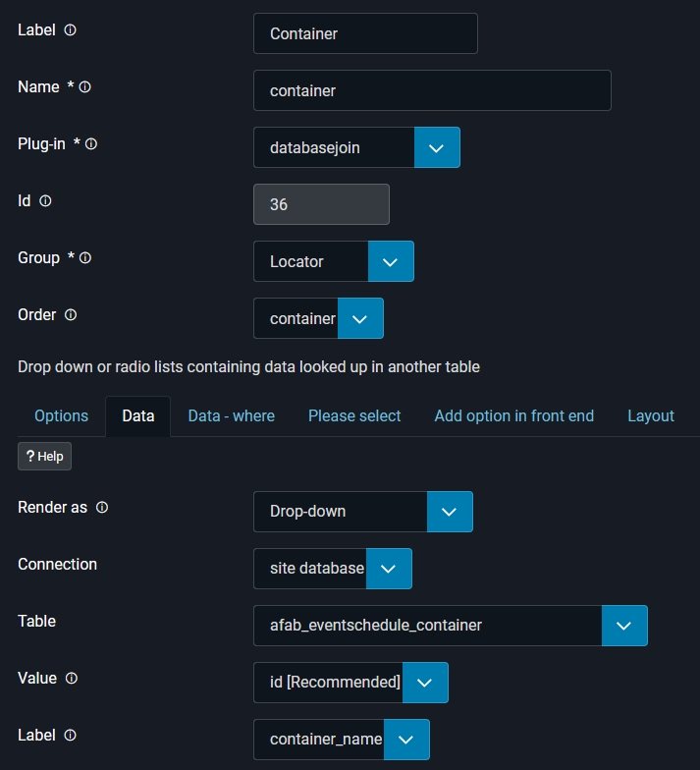Open the Data - where tab
The width and height of the screenshot is (700, 770).
[231, 416]
